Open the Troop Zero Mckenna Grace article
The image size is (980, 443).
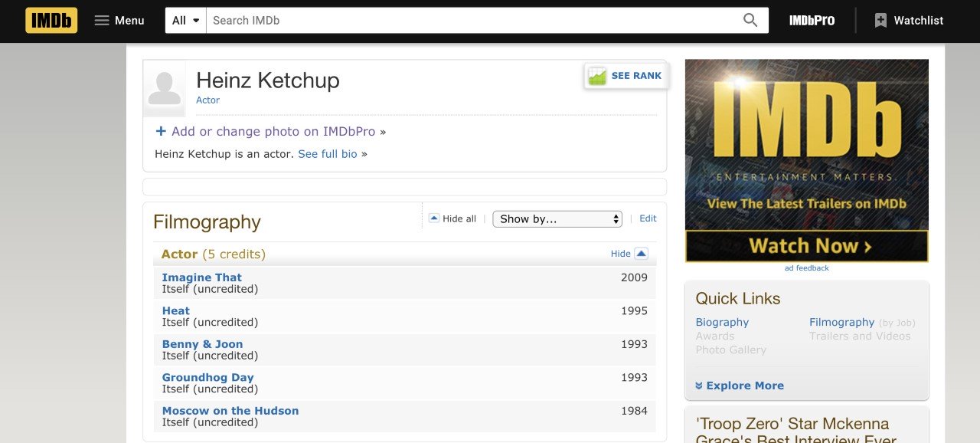(795, 431)
